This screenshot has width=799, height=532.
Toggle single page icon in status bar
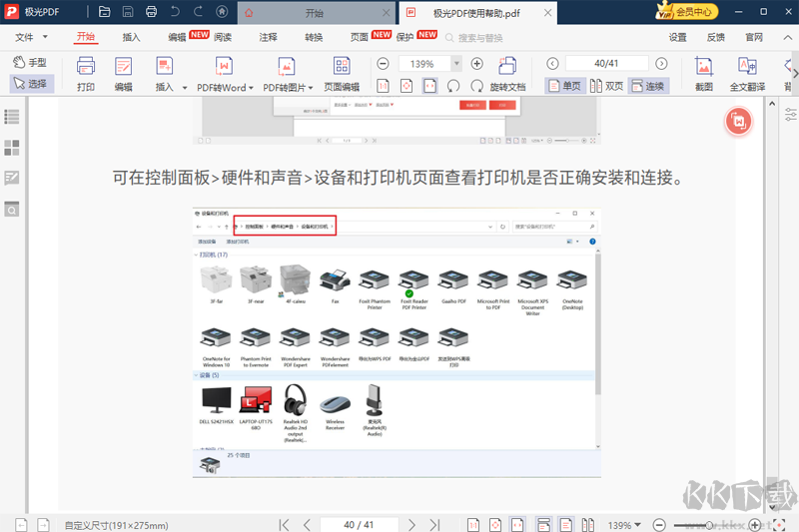(565, 525)
